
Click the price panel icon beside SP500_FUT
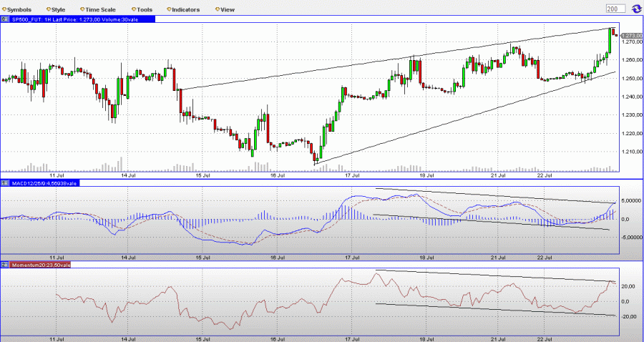click(x=4, y=19)
